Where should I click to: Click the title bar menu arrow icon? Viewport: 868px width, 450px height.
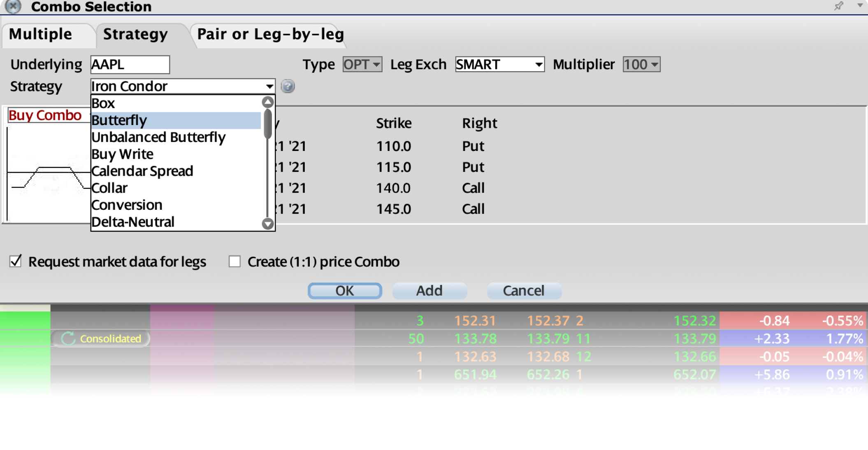(860, 6)
